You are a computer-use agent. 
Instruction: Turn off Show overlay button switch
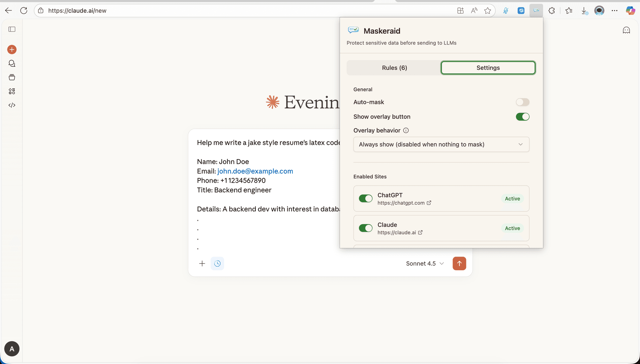(x=522, y=117)
